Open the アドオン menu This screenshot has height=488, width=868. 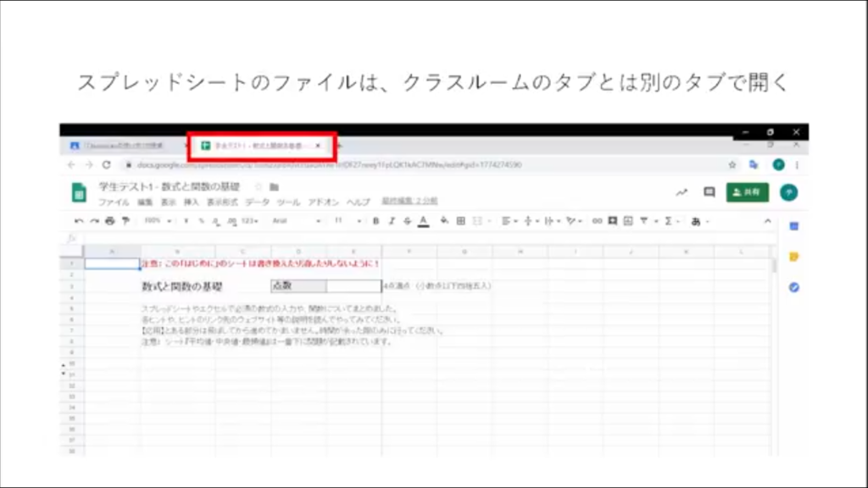[323, 202]
